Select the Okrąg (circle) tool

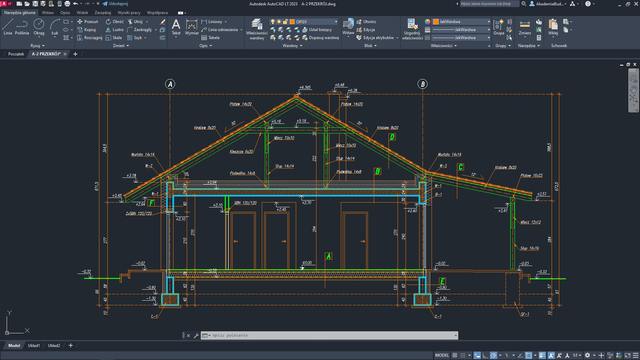tap(39, 27)
